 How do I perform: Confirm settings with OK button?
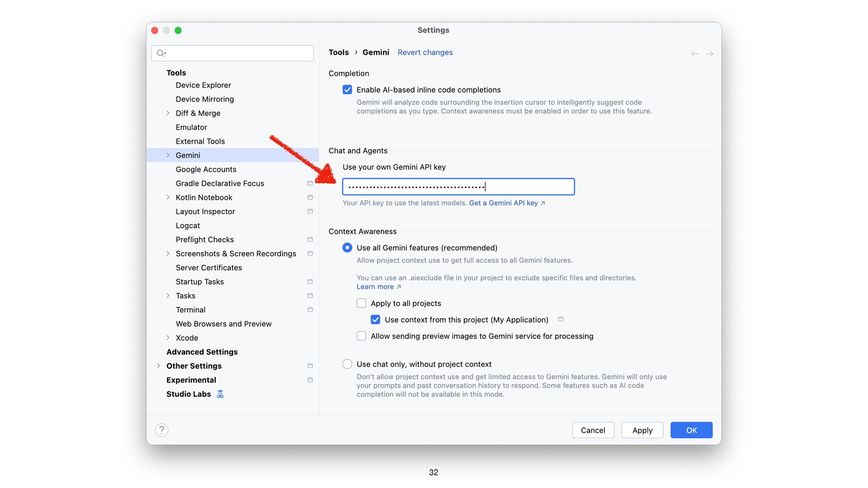[x=691, y=430]
